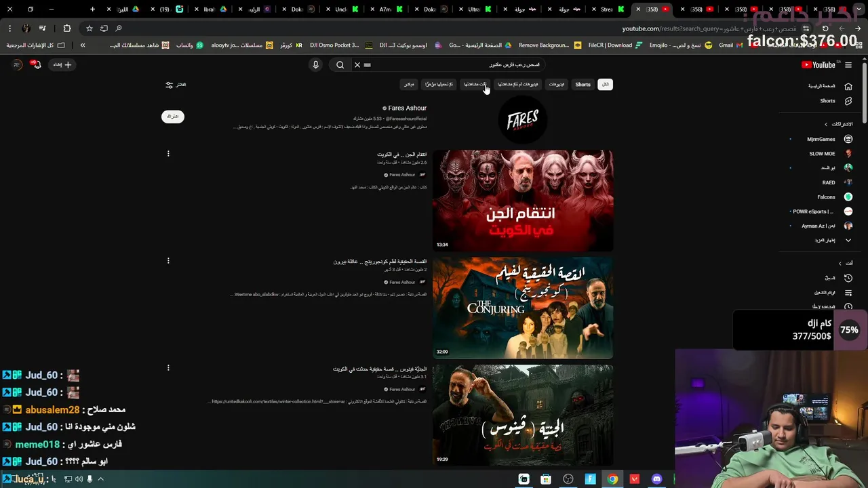This screenshot has width=868, height=488.
Task: Open Chrome three-dot menu
Action: click(9, 28)
